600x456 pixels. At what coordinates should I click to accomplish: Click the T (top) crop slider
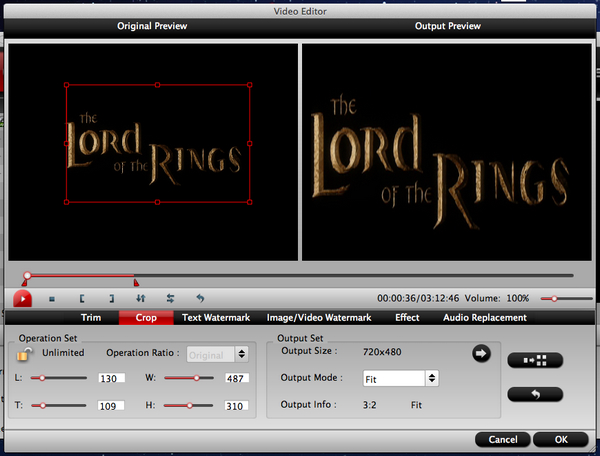tap(59, 406)
